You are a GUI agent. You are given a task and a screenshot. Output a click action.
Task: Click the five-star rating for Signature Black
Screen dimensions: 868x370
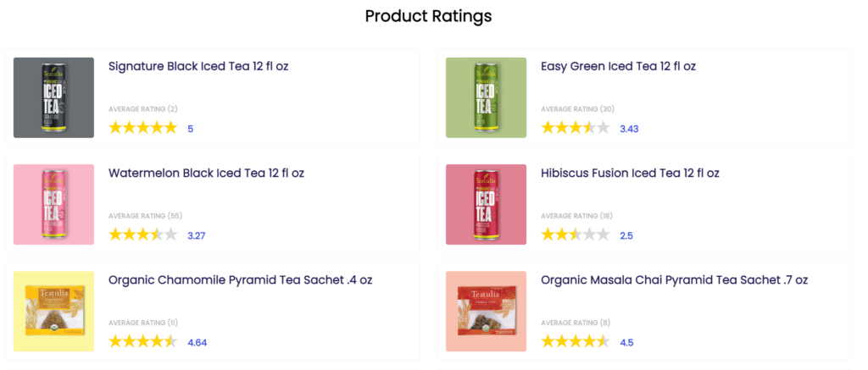pyautogui.click(x=142, y=128)
